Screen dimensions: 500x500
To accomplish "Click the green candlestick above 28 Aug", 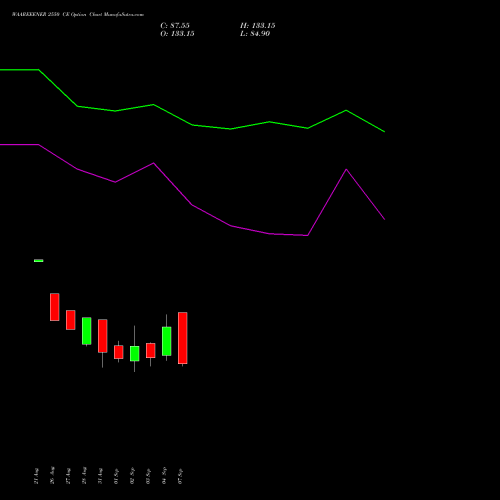I will point(87,331).
